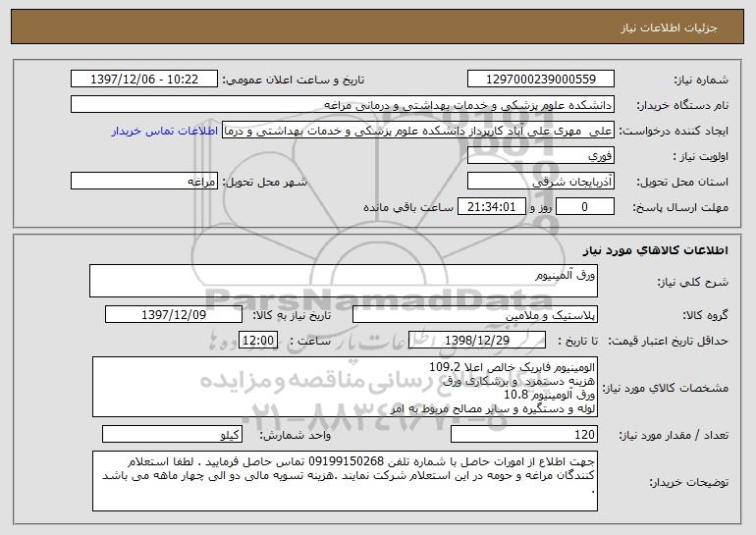756x535 pixels.
Task: Click the label شهر محل تحویل
Action: (264, 182)
